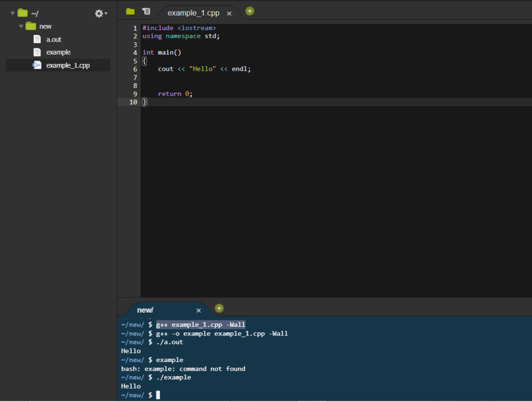This screenshot has width=532, height=402.
Task: Click on the 'return 0;' code line
Action: pyautogui.click(x=175, y=94)
